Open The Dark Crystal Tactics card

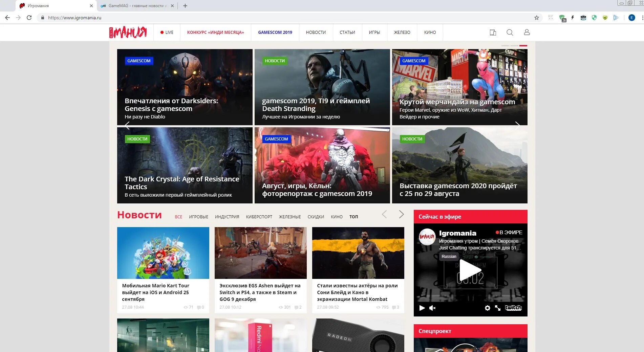(x=185, y=165)
